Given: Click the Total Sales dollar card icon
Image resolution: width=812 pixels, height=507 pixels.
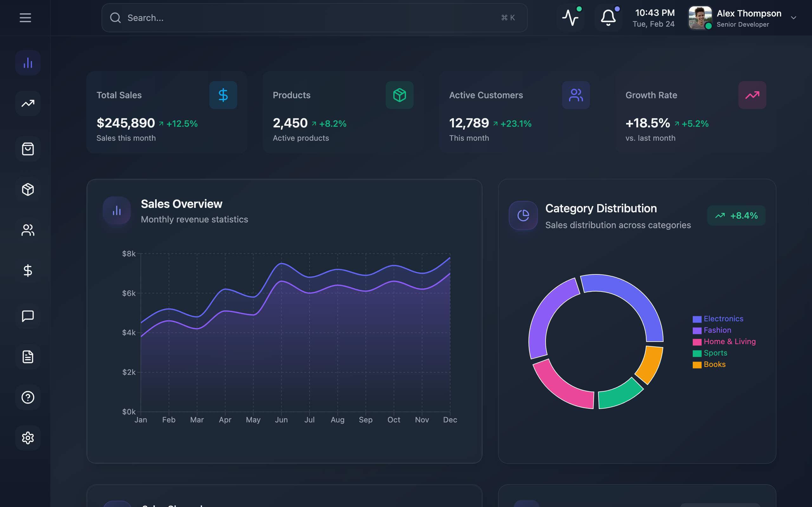Looking at the screenshot, I should click(223, 95).
